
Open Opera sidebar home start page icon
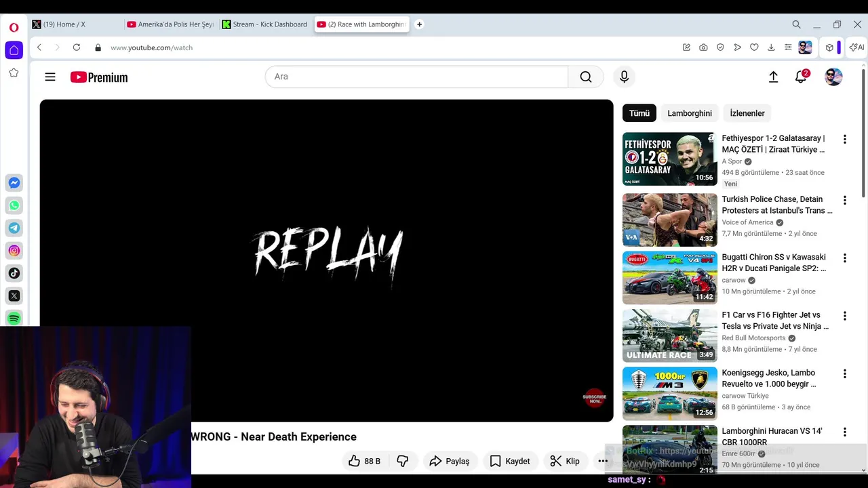(x=14, y=50)
